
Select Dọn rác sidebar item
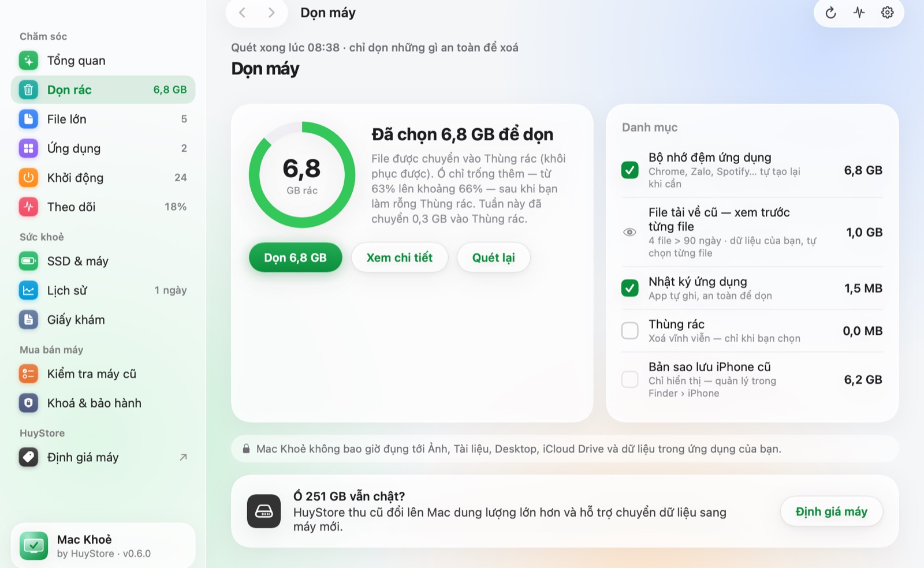click(103, 89)
